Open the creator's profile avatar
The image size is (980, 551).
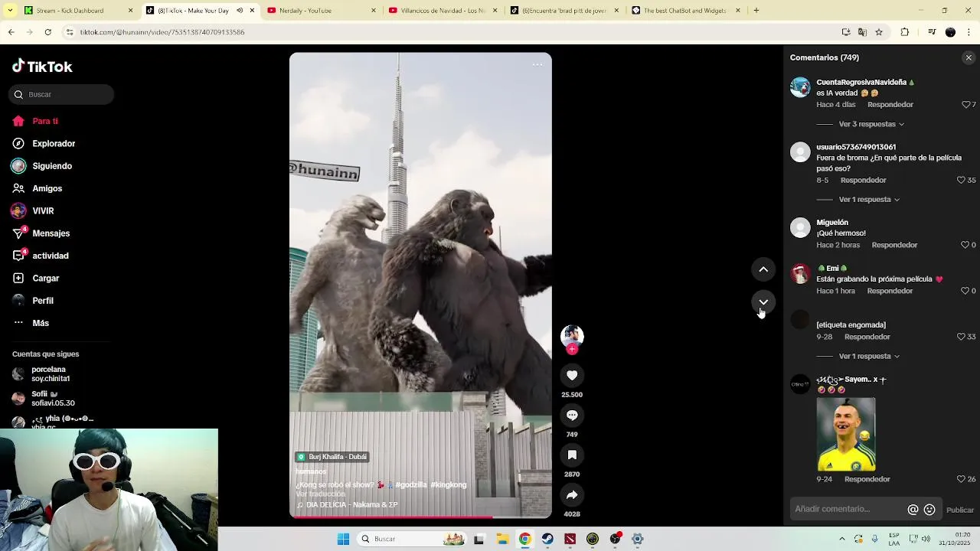click(x=572, y=335)
